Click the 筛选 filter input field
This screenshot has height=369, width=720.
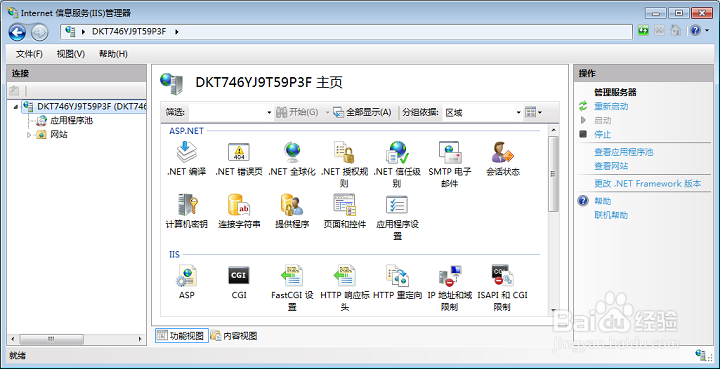tap(228, 112)
